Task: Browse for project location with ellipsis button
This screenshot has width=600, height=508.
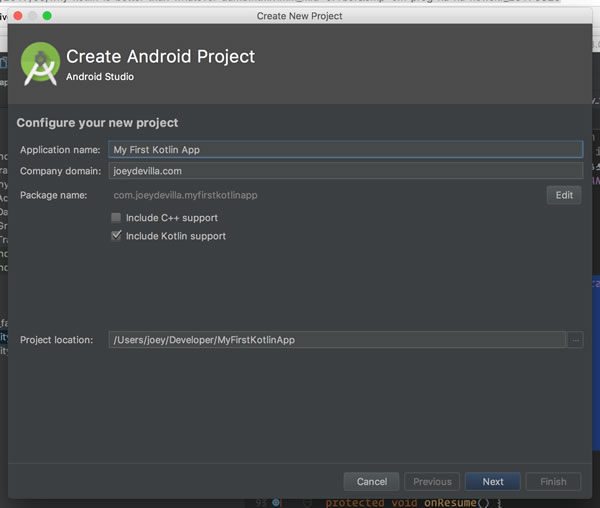Action: point(575,340)
